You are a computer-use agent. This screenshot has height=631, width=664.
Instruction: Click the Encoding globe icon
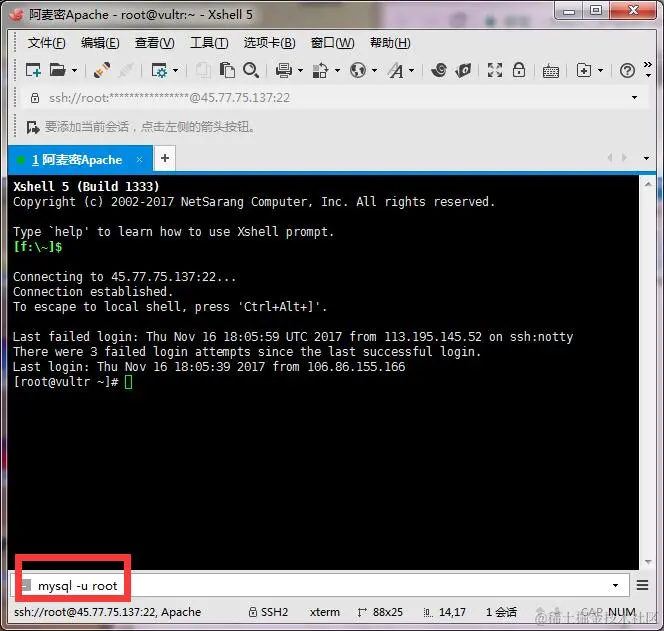point(358,70)
